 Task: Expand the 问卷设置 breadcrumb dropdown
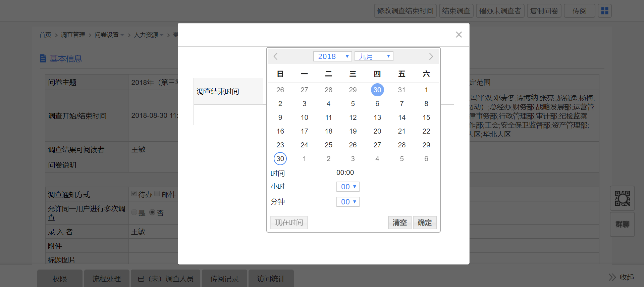[x=122, y=35]
